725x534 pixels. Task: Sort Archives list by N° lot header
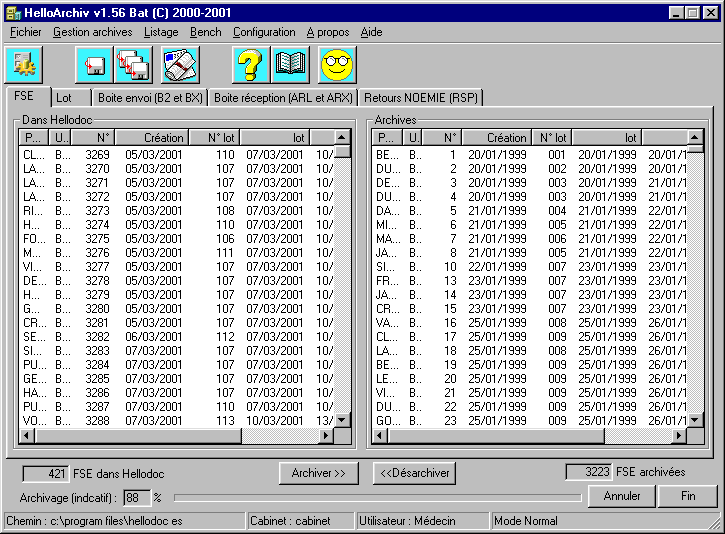pyautogui.click(x=552, y=138)
